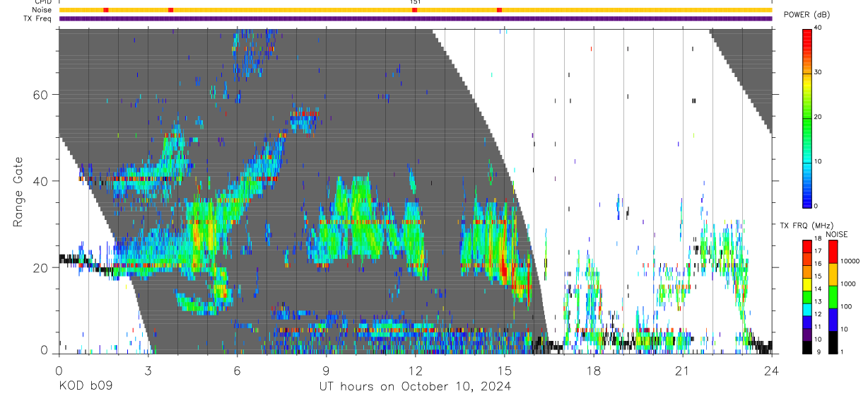
Task: Select the purple TX Freq strip
Action: coord(416,18)
